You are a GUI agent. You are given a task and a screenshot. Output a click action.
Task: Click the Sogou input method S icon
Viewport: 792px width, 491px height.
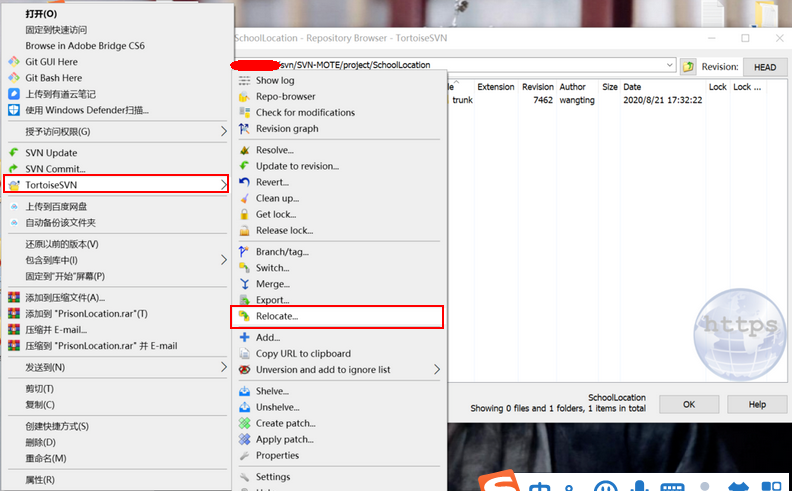[x=499, y=481]
